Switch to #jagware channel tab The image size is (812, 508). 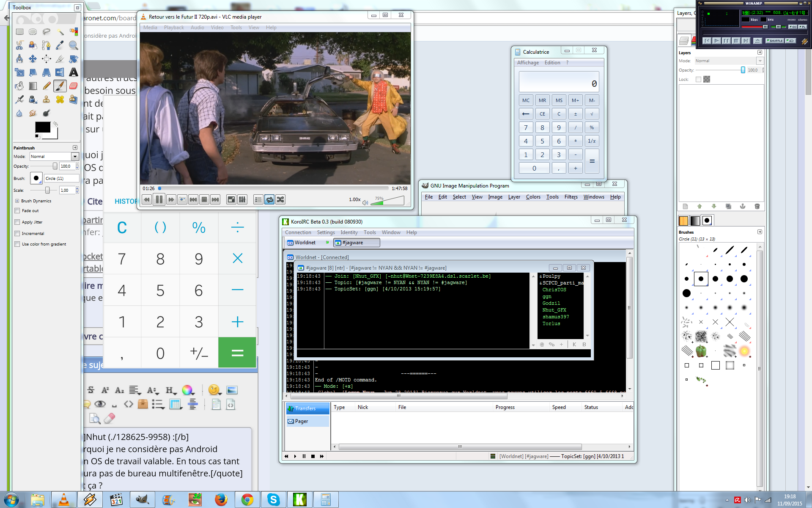click(x=356, y=243)
